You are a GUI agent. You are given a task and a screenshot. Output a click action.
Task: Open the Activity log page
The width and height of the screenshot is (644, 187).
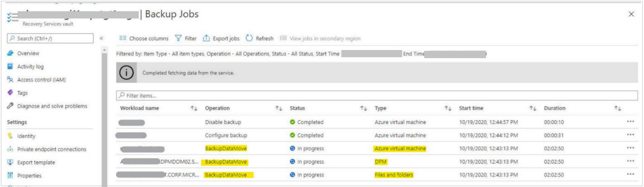(31, 67)
